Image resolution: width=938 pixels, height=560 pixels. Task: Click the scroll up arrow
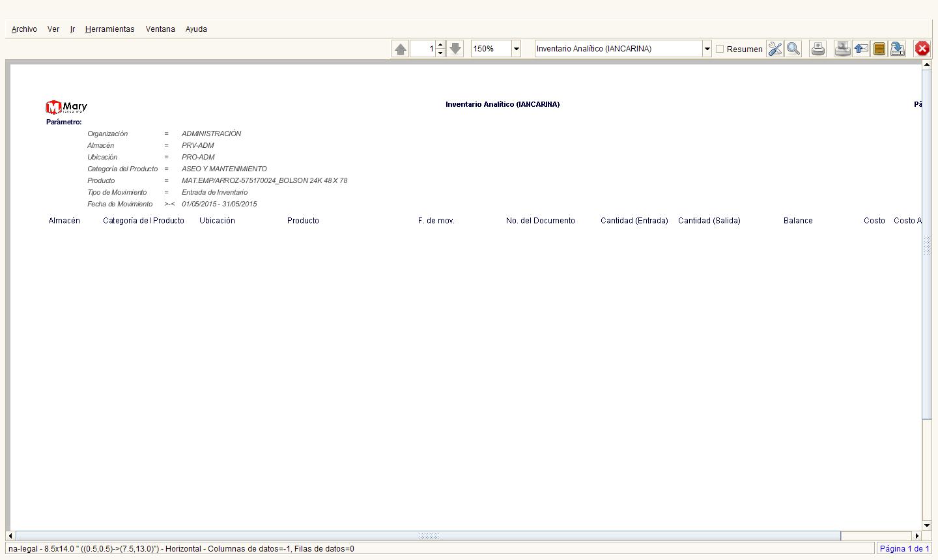[x=927, y=65]
